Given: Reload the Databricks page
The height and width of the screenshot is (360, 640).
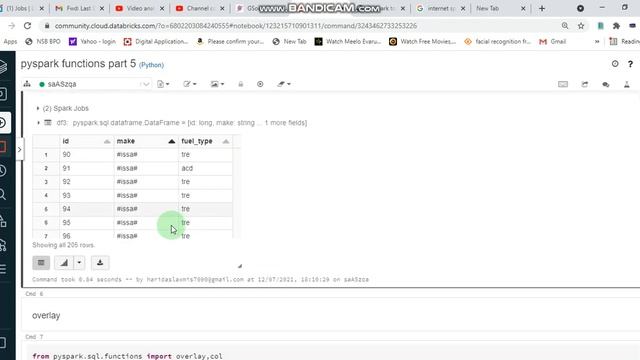Looking at the screenshot, I should (27, 26).
